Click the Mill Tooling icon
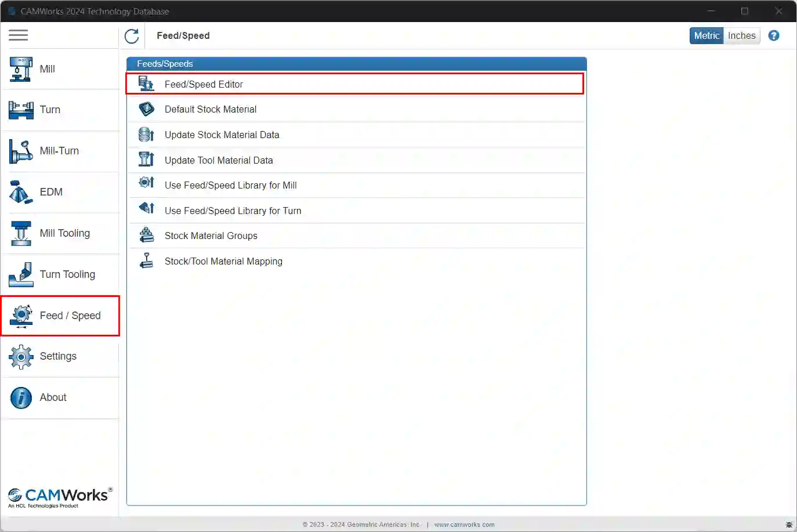The height and width of the screenshot is (532, 797). (x=21, y=233)
